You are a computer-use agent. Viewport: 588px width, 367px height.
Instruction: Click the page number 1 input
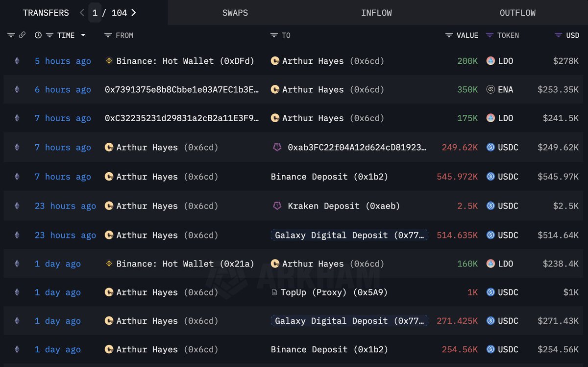95,13
